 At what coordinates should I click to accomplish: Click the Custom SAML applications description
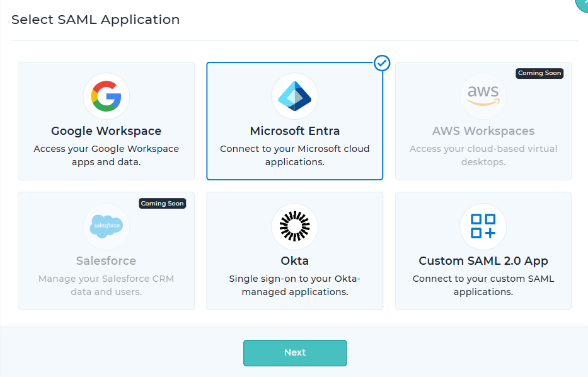483,285
